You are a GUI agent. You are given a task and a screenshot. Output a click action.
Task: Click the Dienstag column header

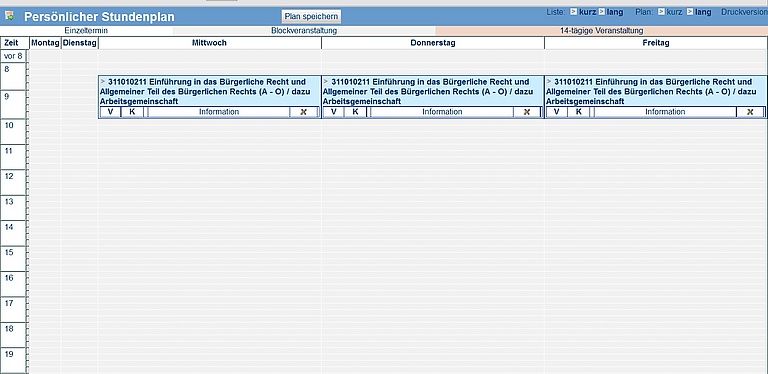point(79,43)
